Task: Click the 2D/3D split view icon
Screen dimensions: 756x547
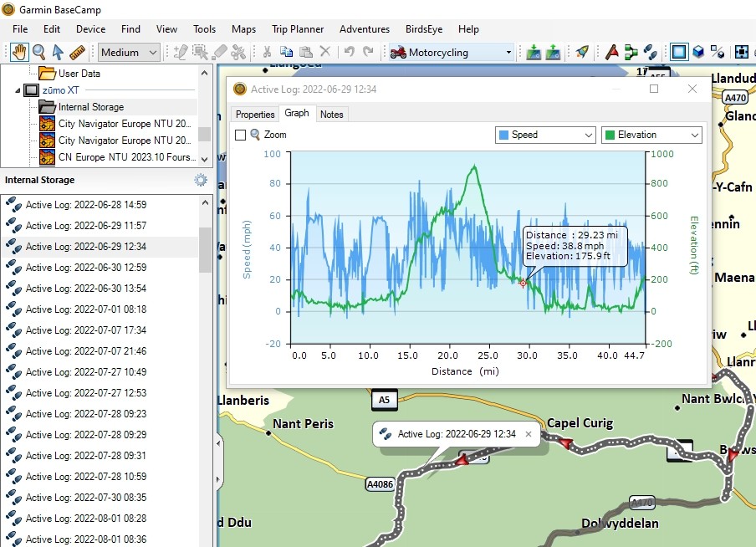Action: (718, 52)
